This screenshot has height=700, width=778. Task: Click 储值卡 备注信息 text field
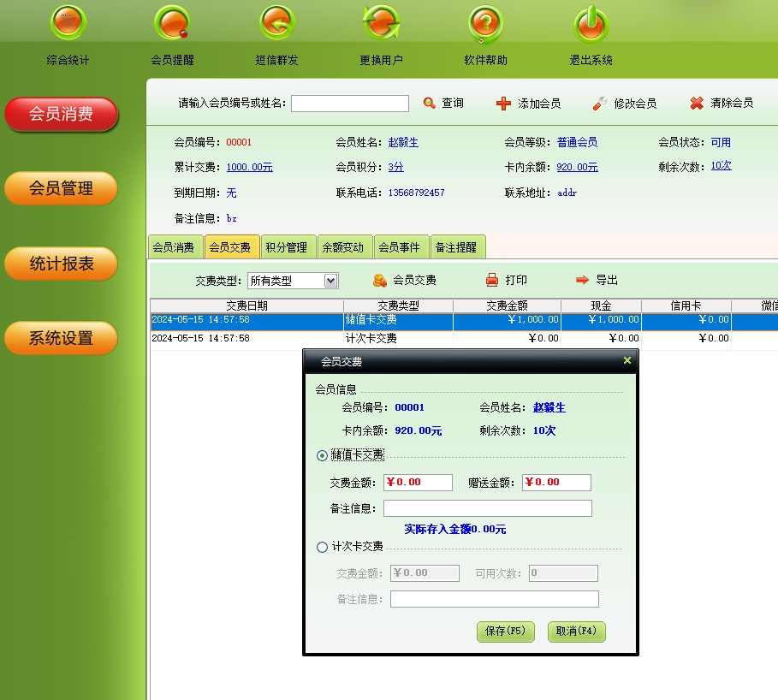tap(487, 508)
